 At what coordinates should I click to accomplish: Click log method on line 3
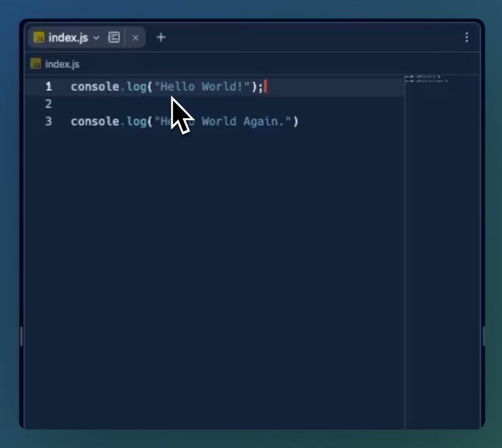[x=136, y=121]
